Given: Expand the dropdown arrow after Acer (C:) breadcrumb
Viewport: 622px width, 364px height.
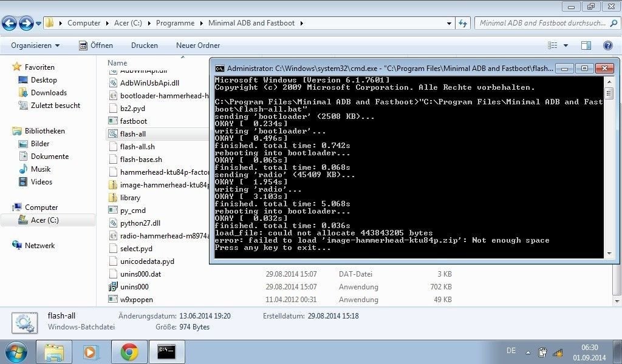Looking at the screenshot, I should 149,24.
